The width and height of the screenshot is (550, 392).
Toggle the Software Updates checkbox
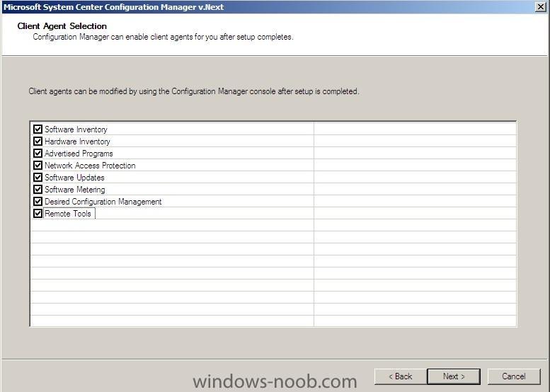click(x=38, y=177)
